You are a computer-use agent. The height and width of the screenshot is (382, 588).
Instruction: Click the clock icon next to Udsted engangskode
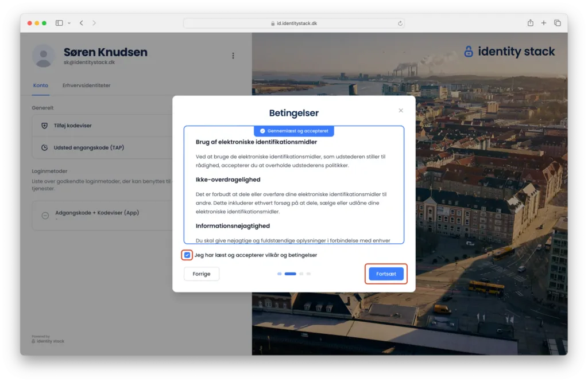(x=44, y=147)
